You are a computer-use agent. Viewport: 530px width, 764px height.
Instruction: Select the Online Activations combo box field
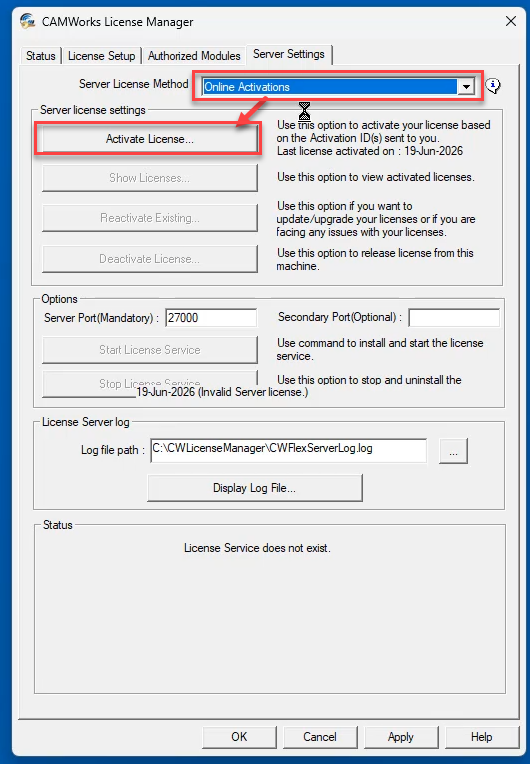(x=338, y=87)
